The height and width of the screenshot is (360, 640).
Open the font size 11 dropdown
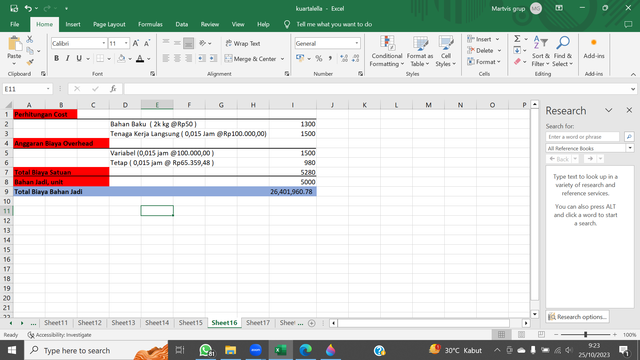click(x=126, y=43)
